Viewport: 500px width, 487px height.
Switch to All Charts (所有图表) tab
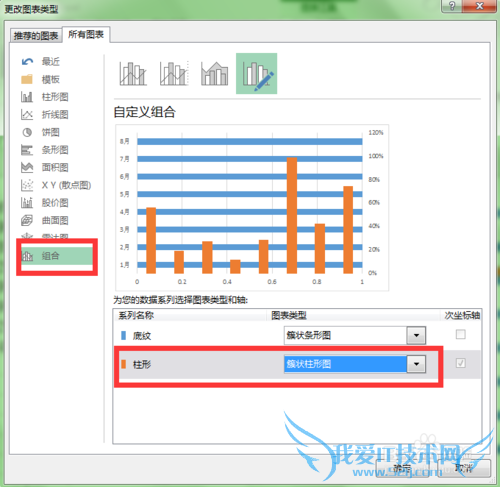86,34
